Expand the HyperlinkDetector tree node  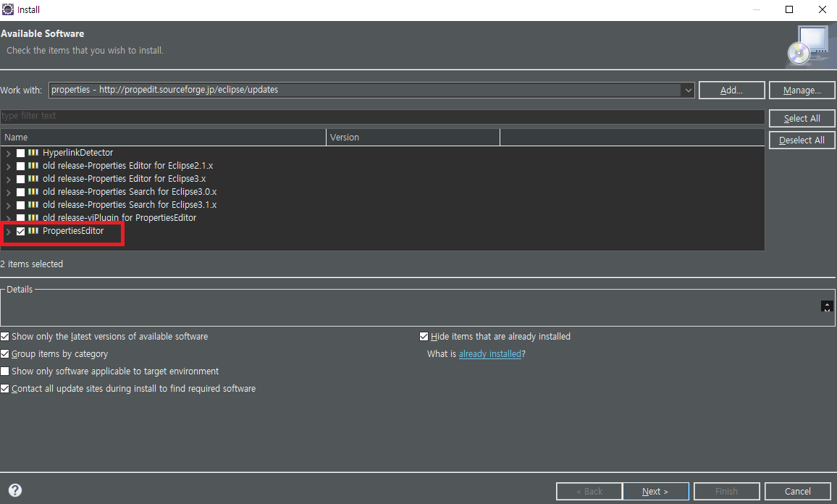pyautogui.click(x=8, y=154)
